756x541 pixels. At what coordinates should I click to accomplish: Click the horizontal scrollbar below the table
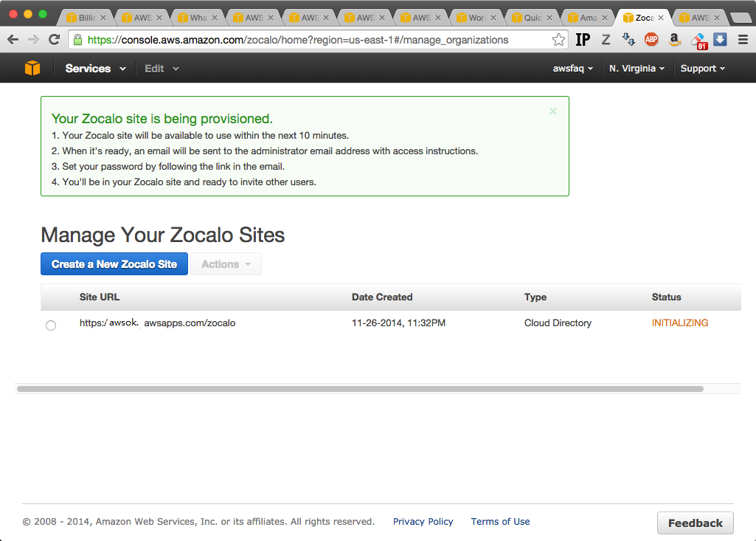point(360,389)
